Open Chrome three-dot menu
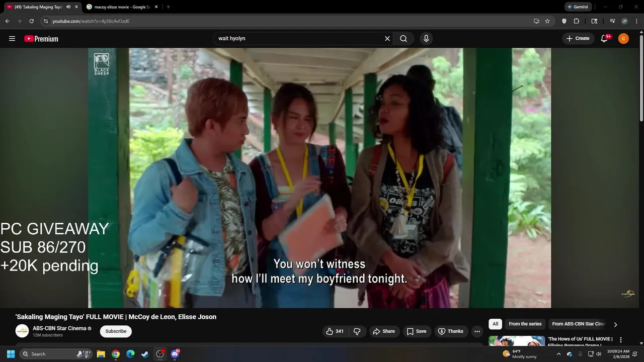The height and width of the screenshot is (362, 644). coord(636,21)
